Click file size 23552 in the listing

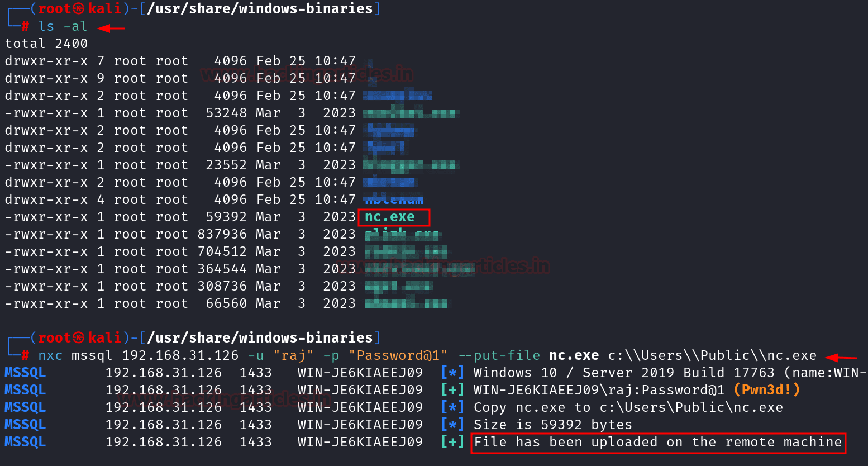[226, 165]
